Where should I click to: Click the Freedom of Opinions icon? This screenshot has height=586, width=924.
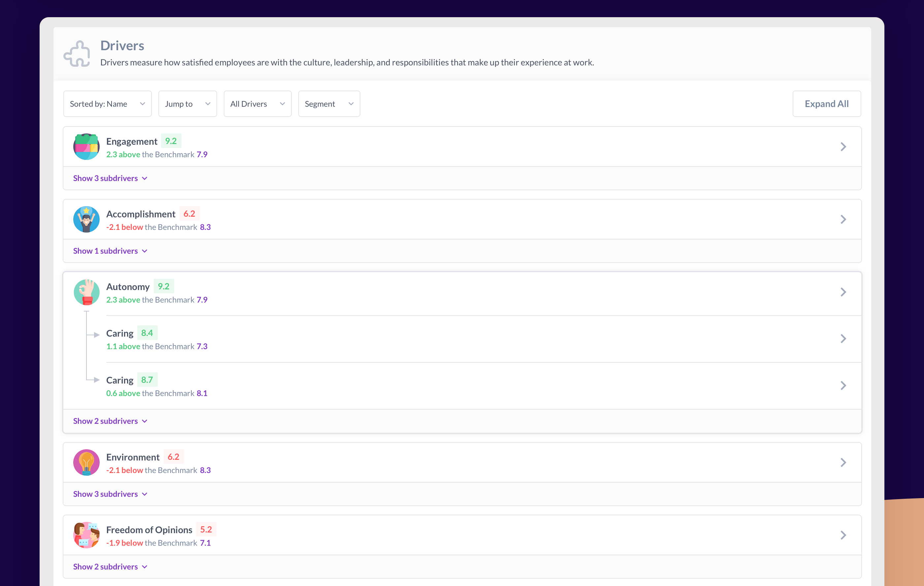click(x=86, y=535)
